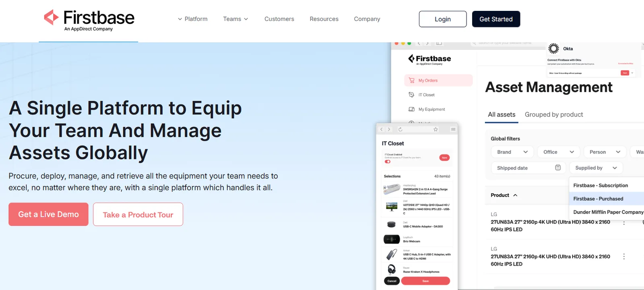Click Cancel in the IT Closet window
This screenshot has width=644, height=290.
pos(392,281)
